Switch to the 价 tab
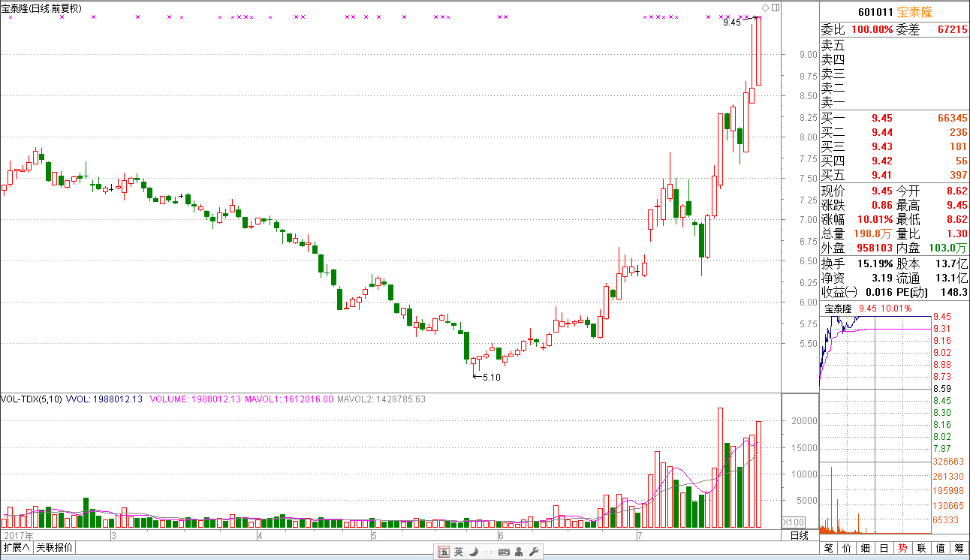 point(847,548)
